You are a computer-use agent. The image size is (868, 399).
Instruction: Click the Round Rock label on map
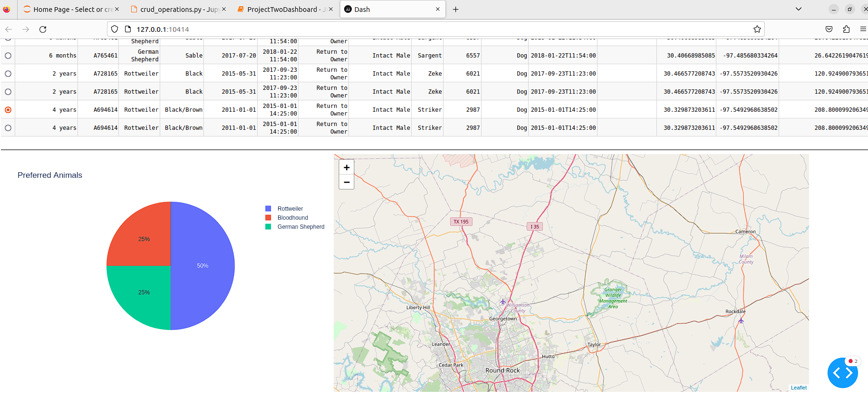pos(502,370)
